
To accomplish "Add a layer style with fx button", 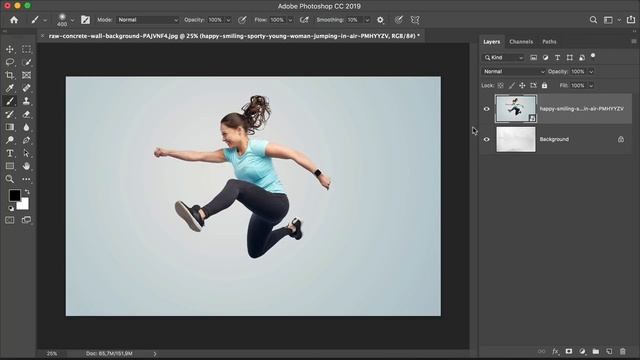I will (x=555, y=351).
